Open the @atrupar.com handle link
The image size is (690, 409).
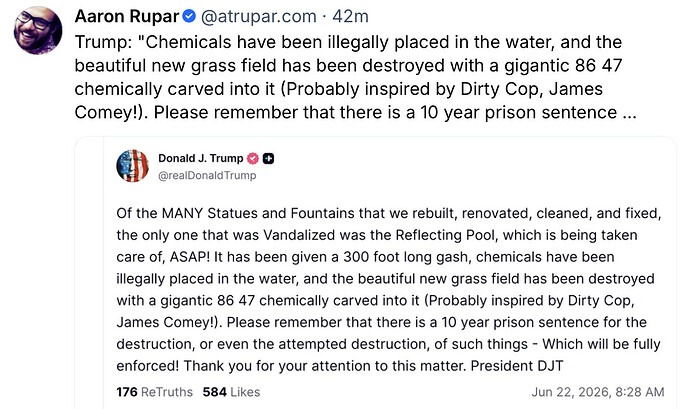[259, 17]
